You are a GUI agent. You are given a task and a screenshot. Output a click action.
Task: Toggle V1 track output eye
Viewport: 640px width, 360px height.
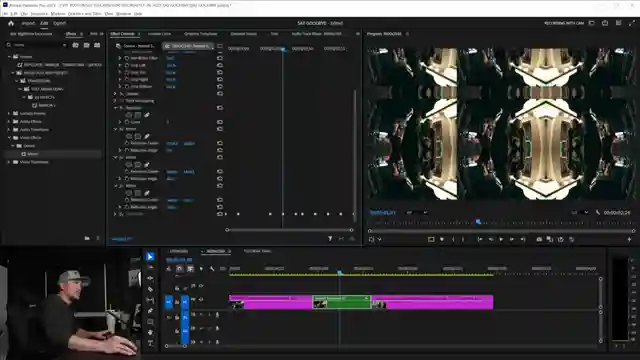[201, 300]
